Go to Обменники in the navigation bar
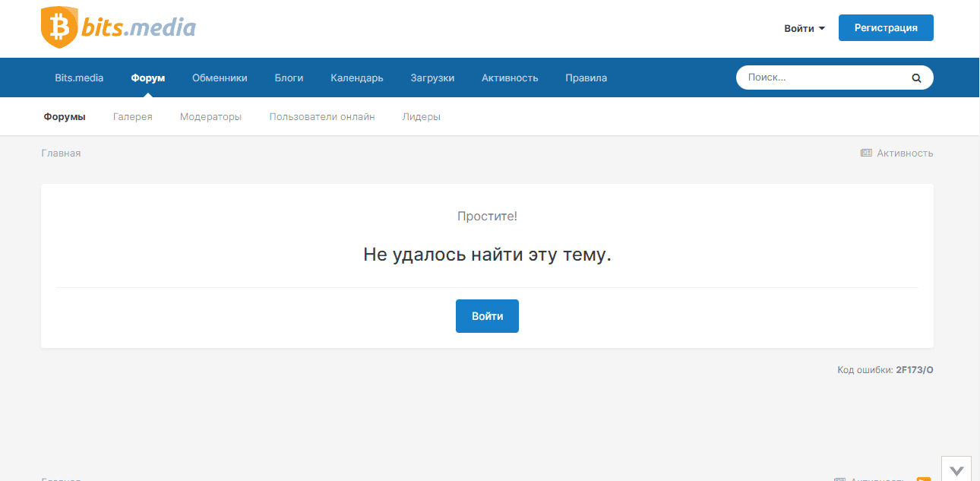This screenshot has width=980, height=481. point(220,78)
